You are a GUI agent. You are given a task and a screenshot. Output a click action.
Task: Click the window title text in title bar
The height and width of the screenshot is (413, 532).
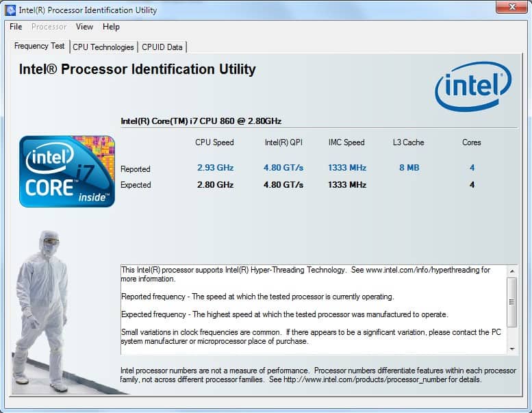click(88, 10)
